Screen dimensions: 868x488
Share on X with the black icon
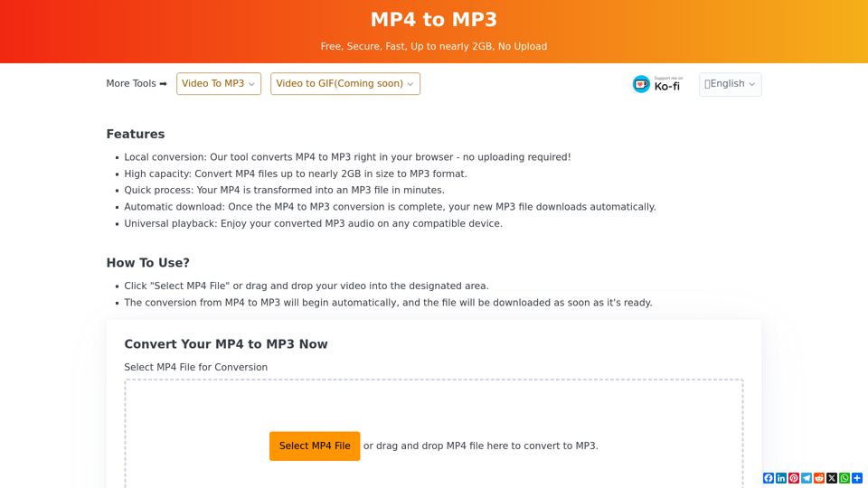coord(832,478)
